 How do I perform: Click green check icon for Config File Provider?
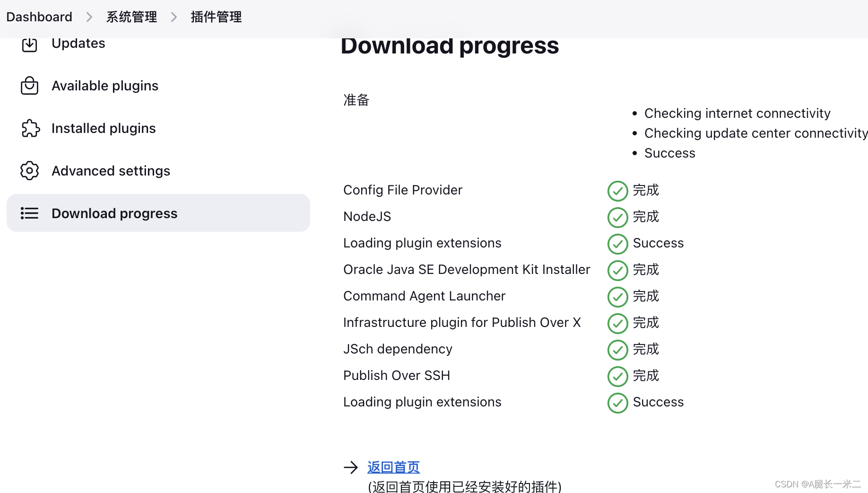[x=617, y=191]
